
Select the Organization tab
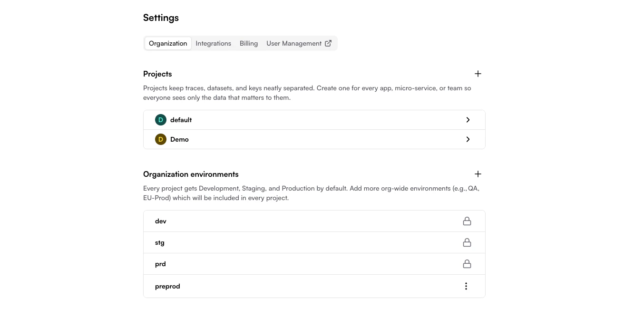click(168, 43)
